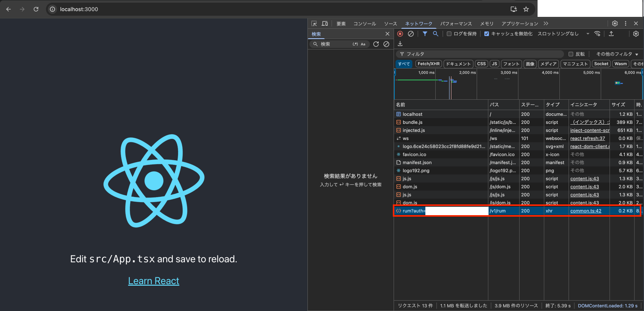Select the localhost document request row
This screenshot has height=311, width=644.
click(x=518, y=114)
